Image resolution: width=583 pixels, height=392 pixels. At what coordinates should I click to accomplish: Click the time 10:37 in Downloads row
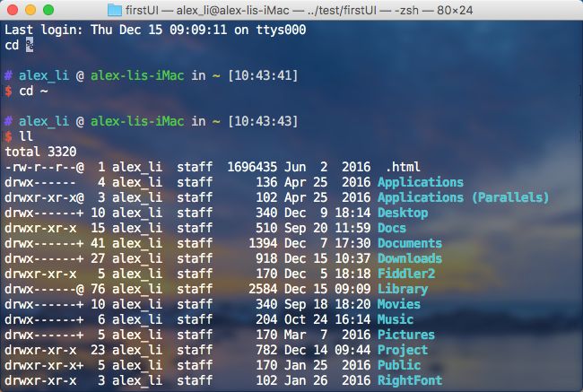click(352, 258)
